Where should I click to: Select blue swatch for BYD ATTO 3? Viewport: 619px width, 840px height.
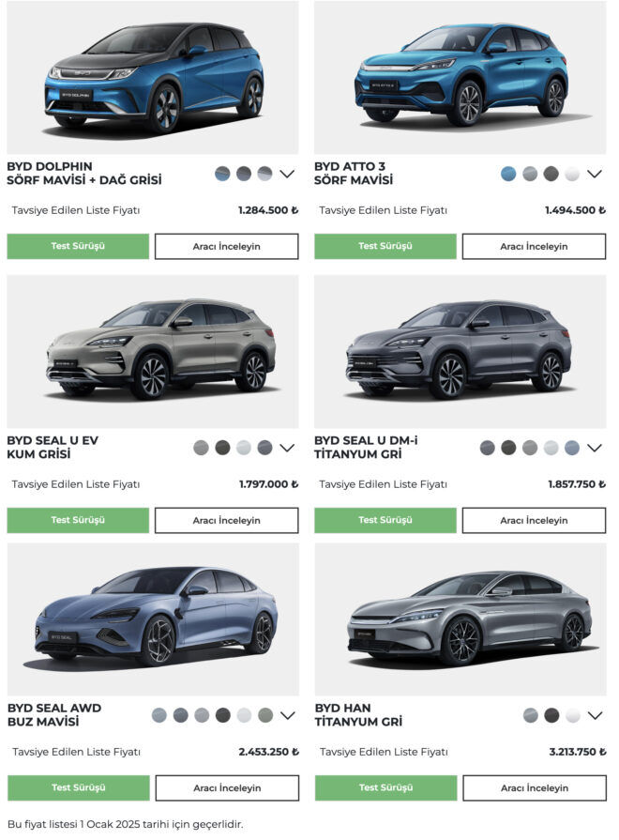(508, 174)
